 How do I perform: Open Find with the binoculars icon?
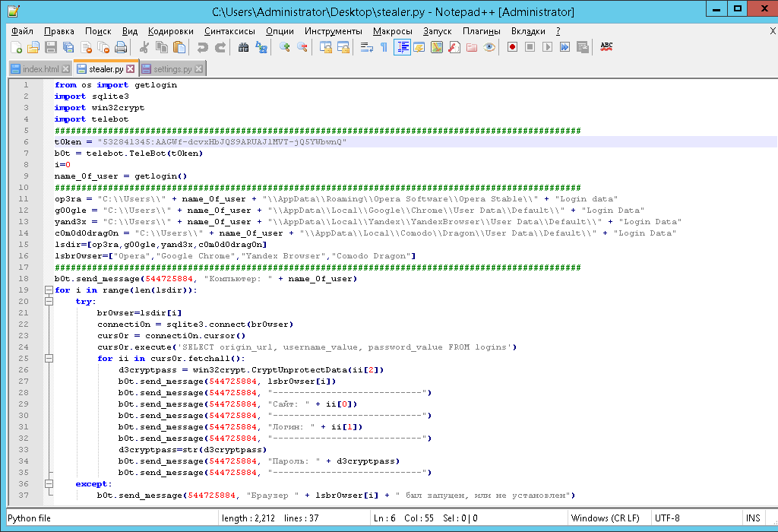coord(243,47)
